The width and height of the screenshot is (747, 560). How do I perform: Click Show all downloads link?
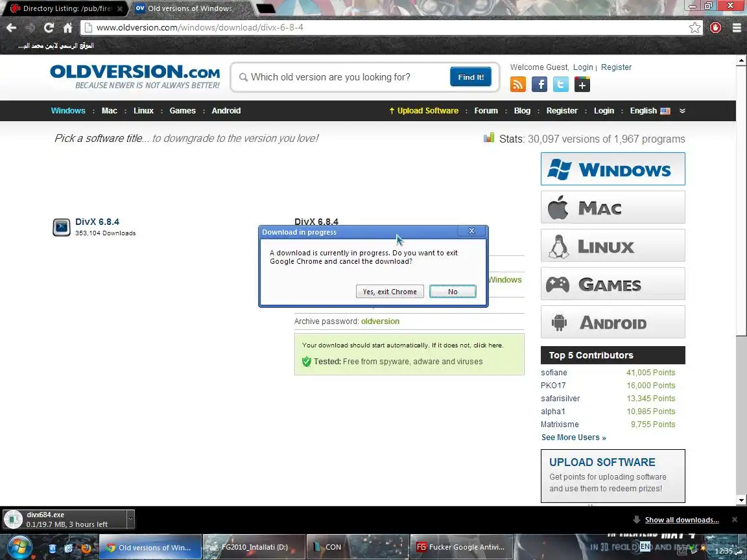682,520
